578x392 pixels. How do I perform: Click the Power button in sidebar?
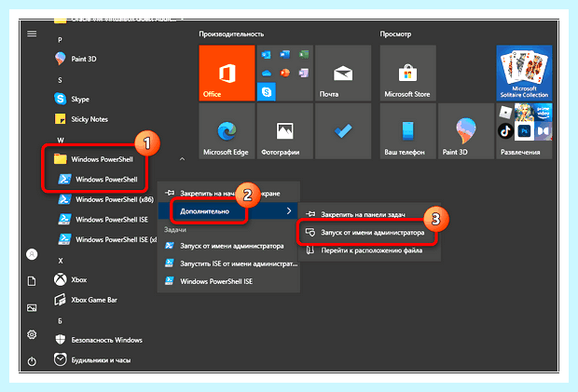pos(32,361)
